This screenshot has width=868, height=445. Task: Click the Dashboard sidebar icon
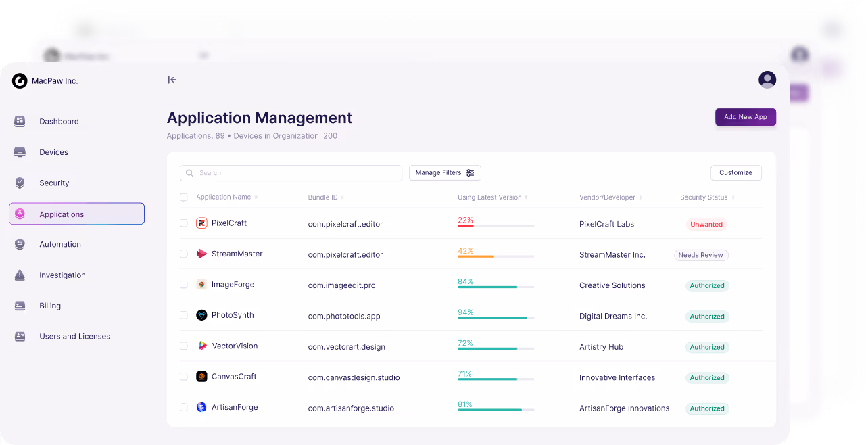(20, 121)
